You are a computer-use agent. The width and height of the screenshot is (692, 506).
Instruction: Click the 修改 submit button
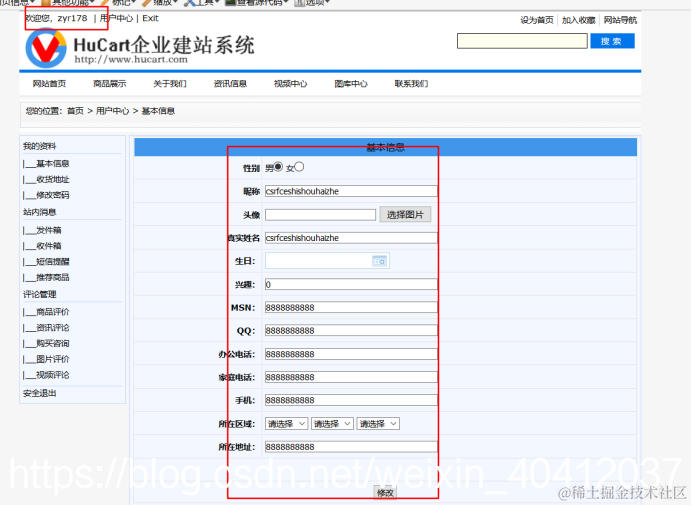385,493
